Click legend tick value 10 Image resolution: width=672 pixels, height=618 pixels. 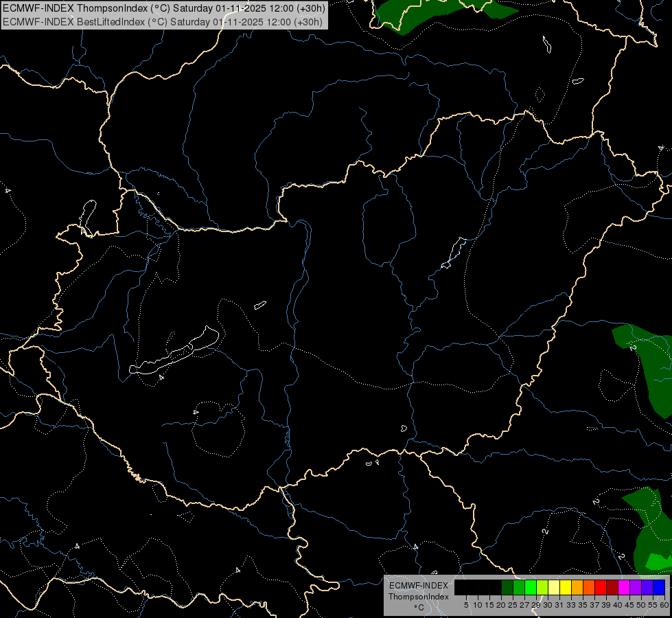tap(478, 605)
